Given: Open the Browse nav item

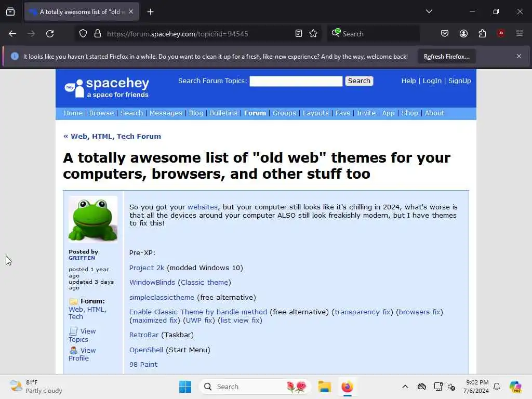Looking at the screenshot, I should pos(101,113).
